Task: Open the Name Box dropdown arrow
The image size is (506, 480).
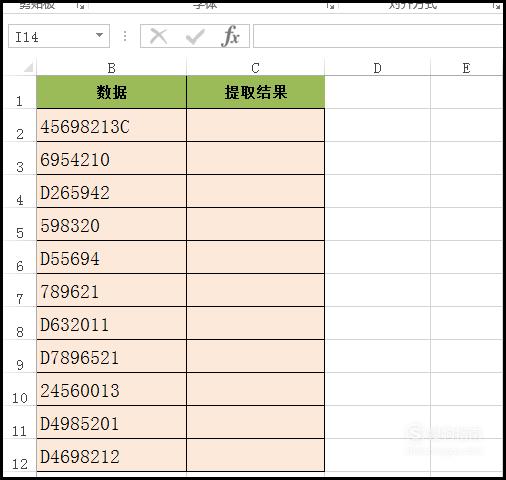Action: [99, 35]
